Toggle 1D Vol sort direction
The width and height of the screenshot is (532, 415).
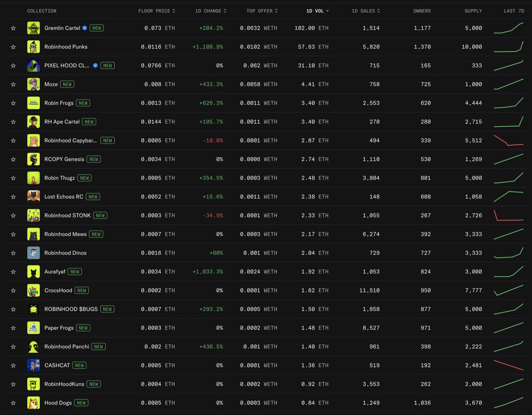[x=317, y=11]
